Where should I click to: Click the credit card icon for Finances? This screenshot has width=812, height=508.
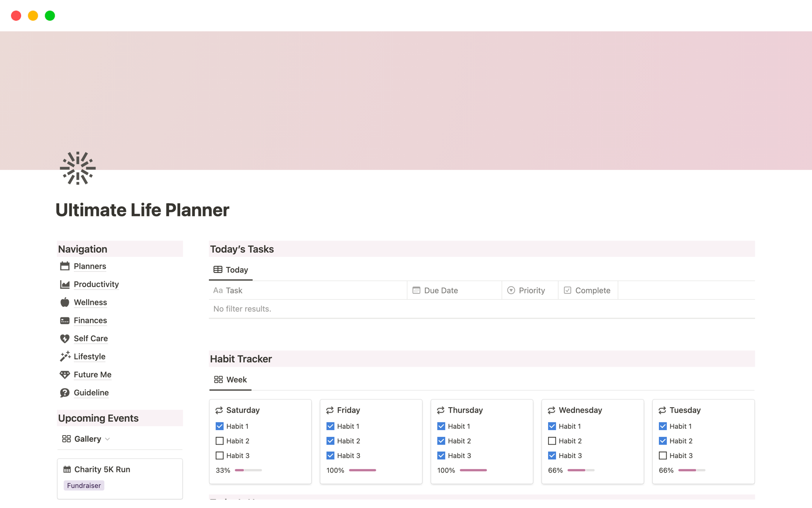(65, 320)
